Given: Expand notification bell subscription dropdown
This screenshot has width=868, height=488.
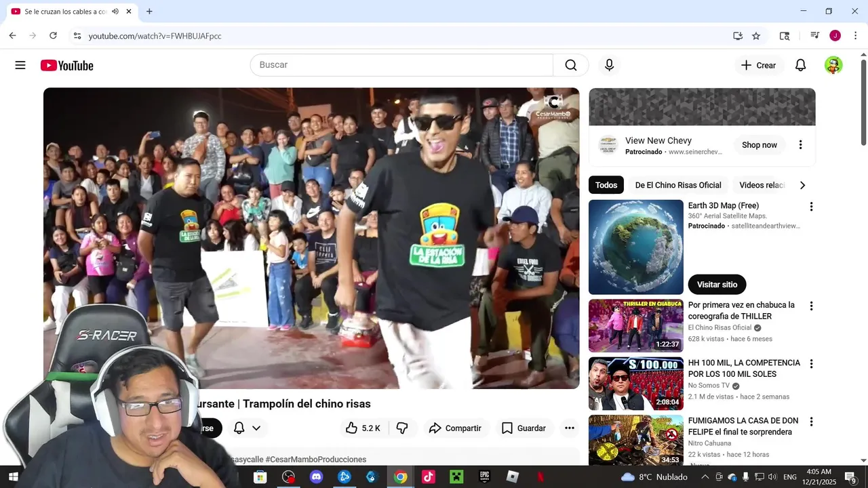Looking at the screenshot, I should (256, 428).
